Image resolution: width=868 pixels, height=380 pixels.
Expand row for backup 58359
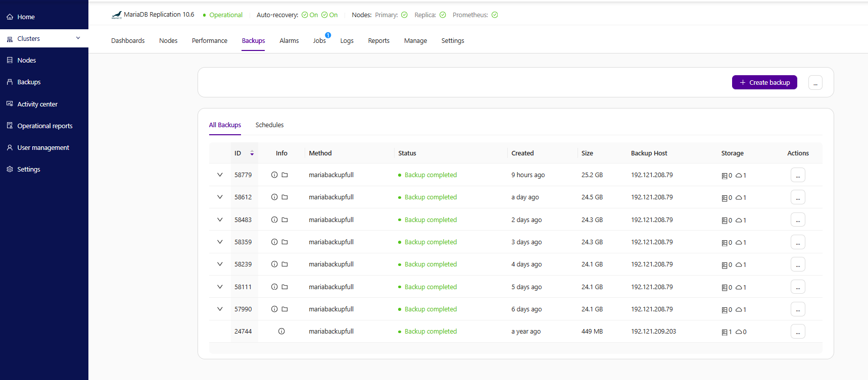coord(220,242)
